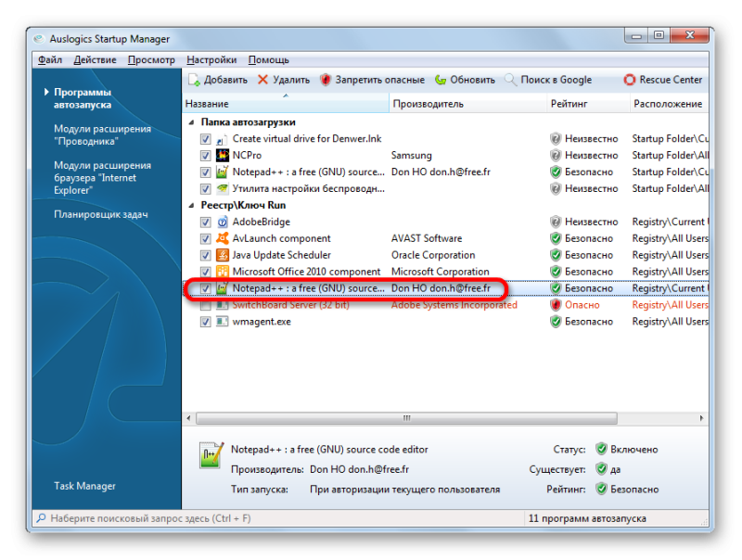This screenshot has width=742, height=560.
Task: Select Программы автозапуска in sidebar
Action: point(83,98)
